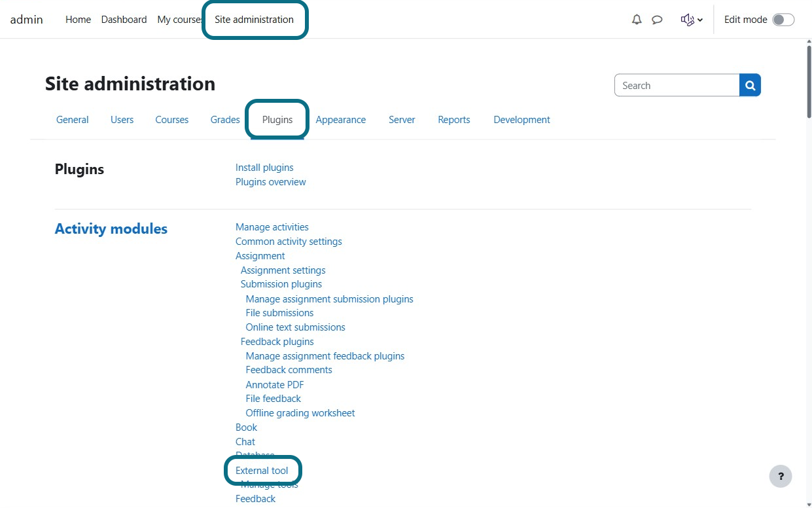Image resolution: width=812 pixels, height=508 pixels.
Task: Open the Install plugins link
Action: click(x=264, y=168)
